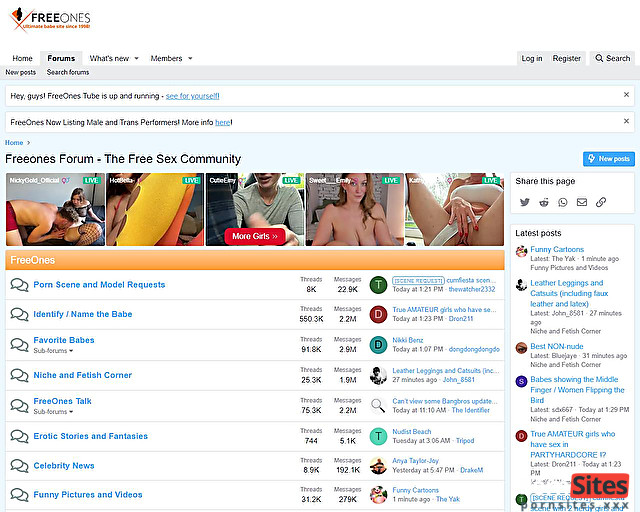Screen dimensions: 640x512
Task: Share this page by email icon
Action: click(x=582, y=202)
